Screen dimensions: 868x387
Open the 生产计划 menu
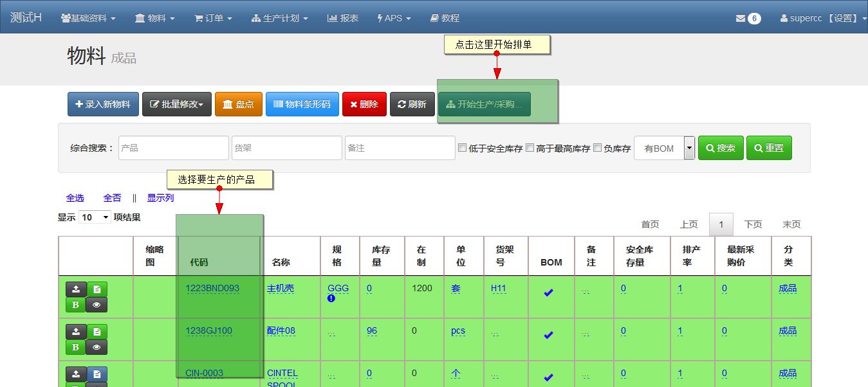tap(279, 18)
